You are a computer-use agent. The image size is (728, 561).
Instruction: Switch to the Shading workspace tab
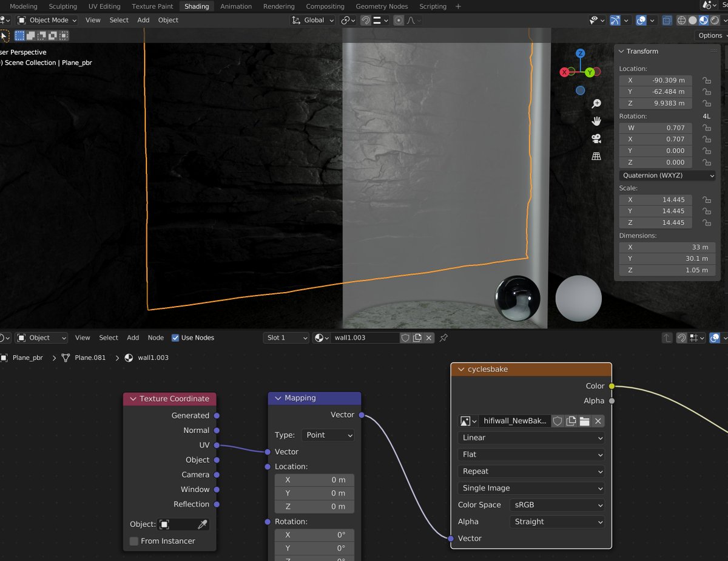tap(197, 6)
